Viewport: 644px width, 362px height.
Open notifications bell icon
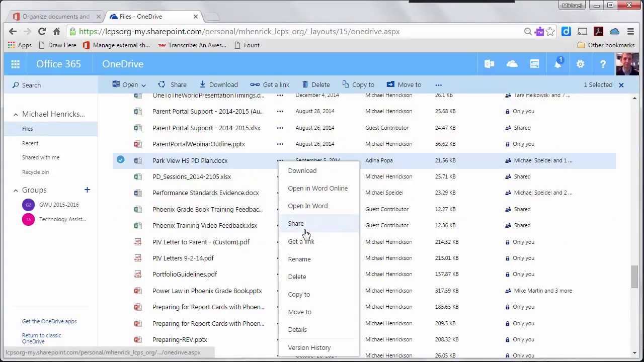click(x=558, y=64)
